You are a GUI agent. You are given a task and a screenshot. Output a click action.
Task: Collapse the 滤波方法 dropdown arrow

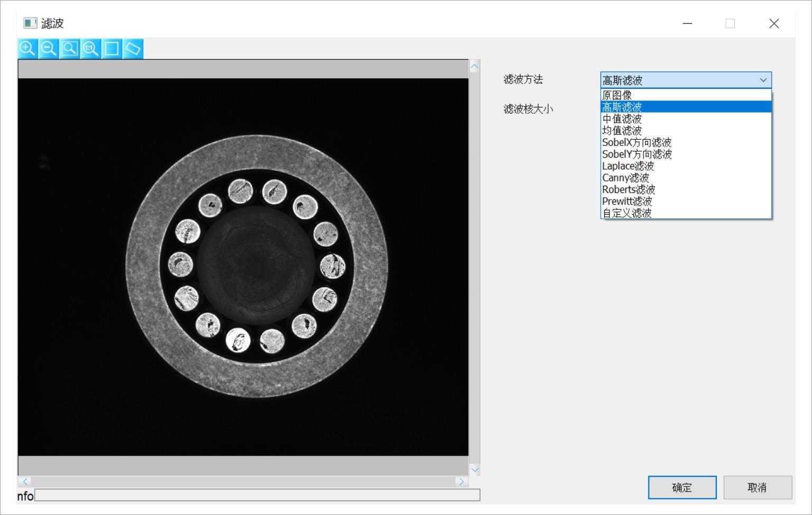763,80
